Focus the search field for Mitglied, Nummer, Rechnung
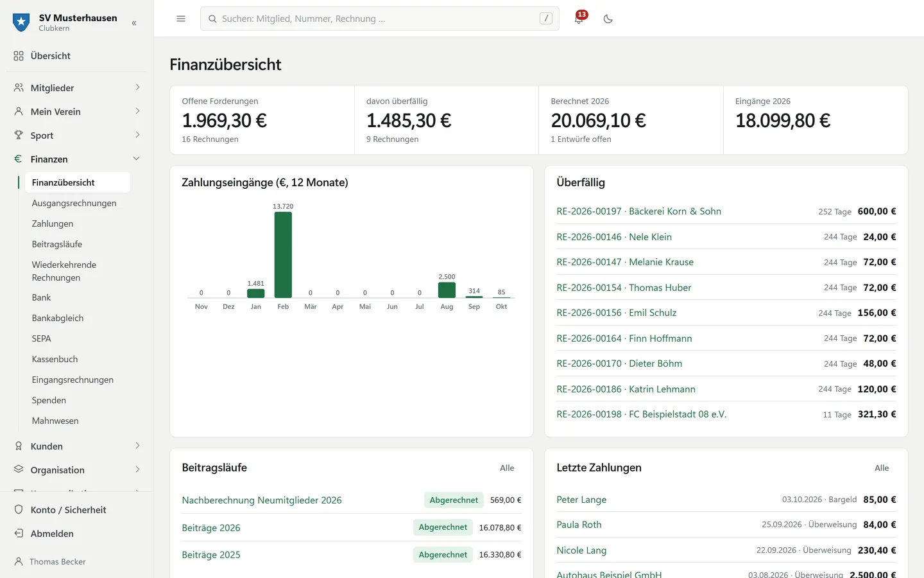This screenshot has width=924, height=578. click(x=380, y=19)
